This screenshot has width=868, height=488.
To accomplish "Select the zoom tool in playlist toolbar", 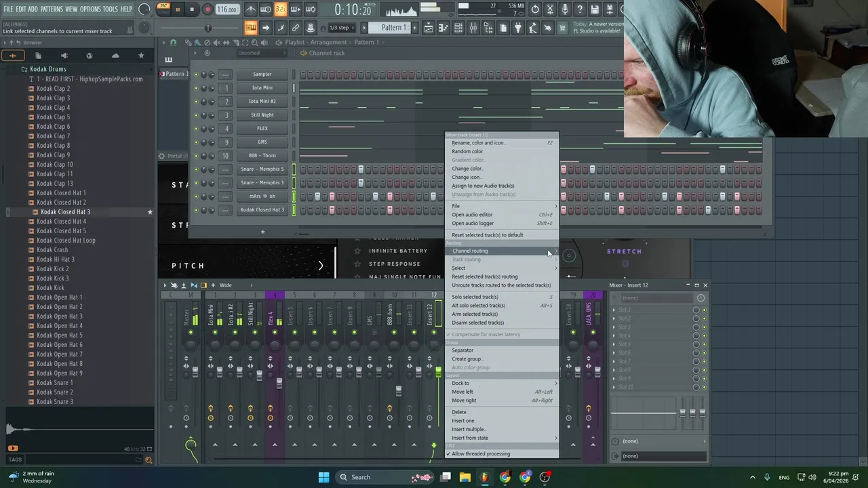I will click(x=255, y=42).
